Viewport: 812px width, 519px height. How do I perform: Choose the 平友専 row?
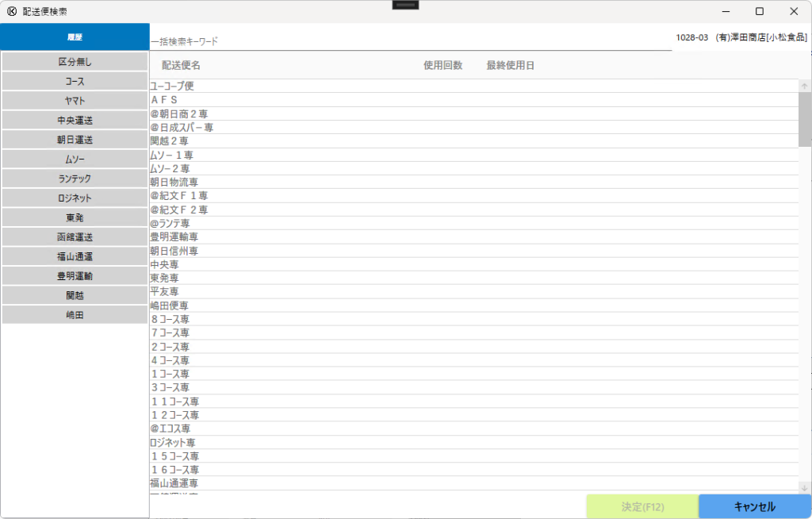pyautogui.click(x=474, y=291)
